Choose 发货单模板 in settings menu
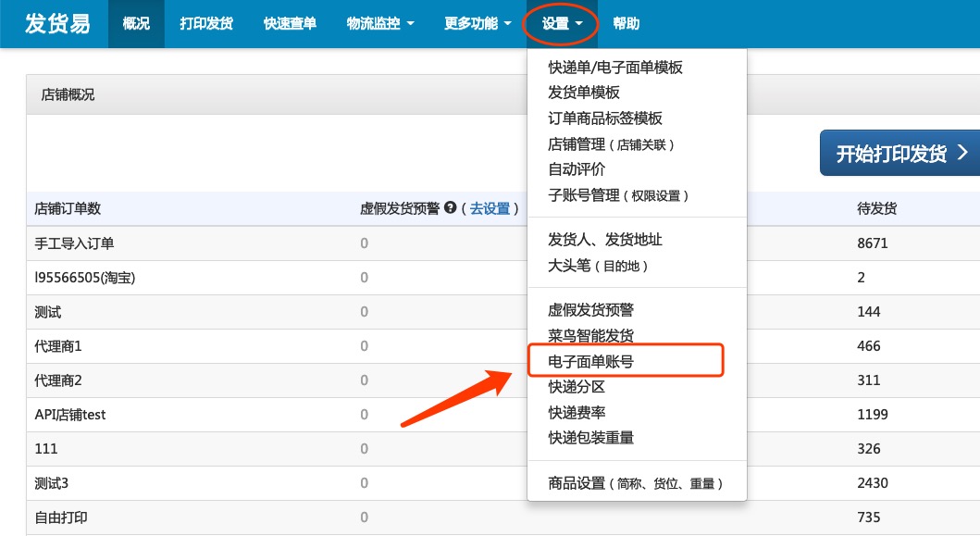980x536 pixels. (x=584, y=93)
